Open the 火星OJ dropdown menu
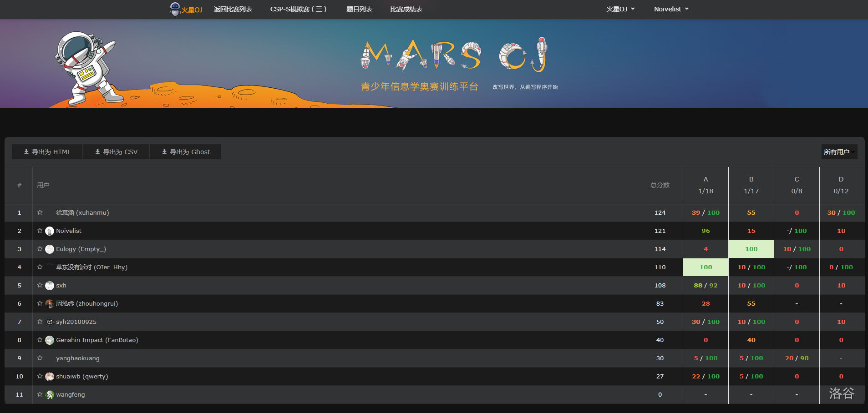 620,9
